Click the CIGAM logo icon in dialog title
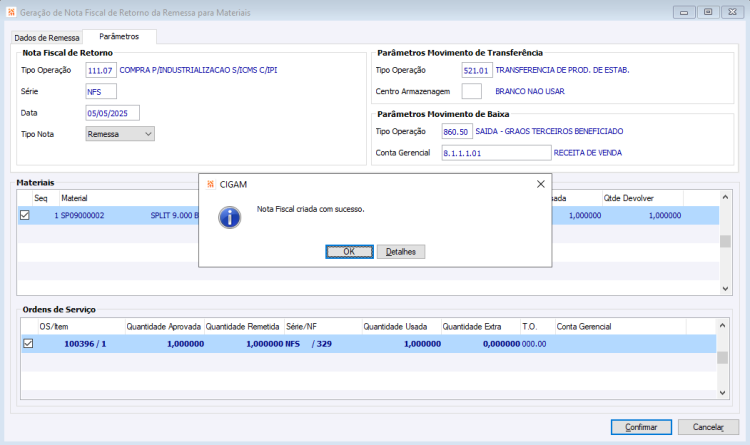Image resolution: width=750 pixels, height=445 pixels. [210, 184]
